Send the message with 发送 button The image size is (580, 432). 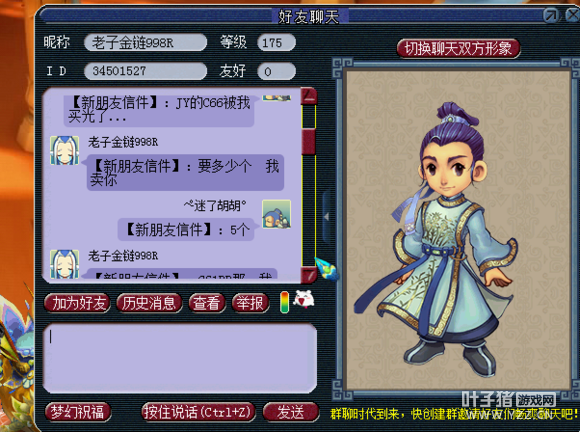tap(291, 412)
